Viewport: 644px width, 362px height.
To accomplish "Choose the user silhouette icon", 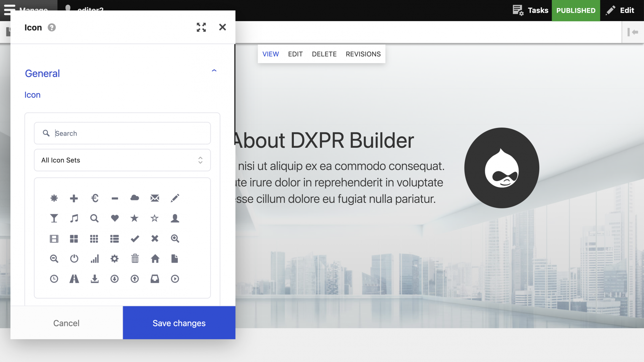I will click(x=175, y=218).
